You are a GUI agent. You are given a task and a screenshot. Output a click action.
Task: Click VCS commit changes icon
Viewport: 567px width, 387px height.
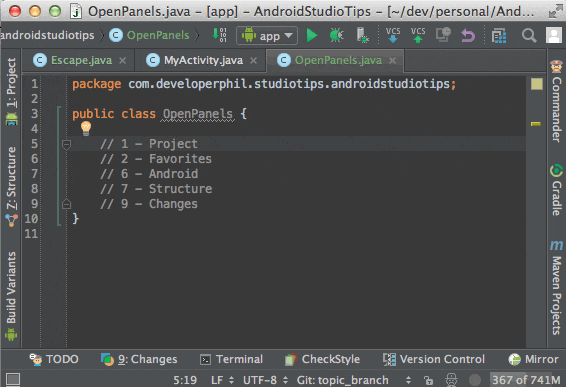click(418, 35)
